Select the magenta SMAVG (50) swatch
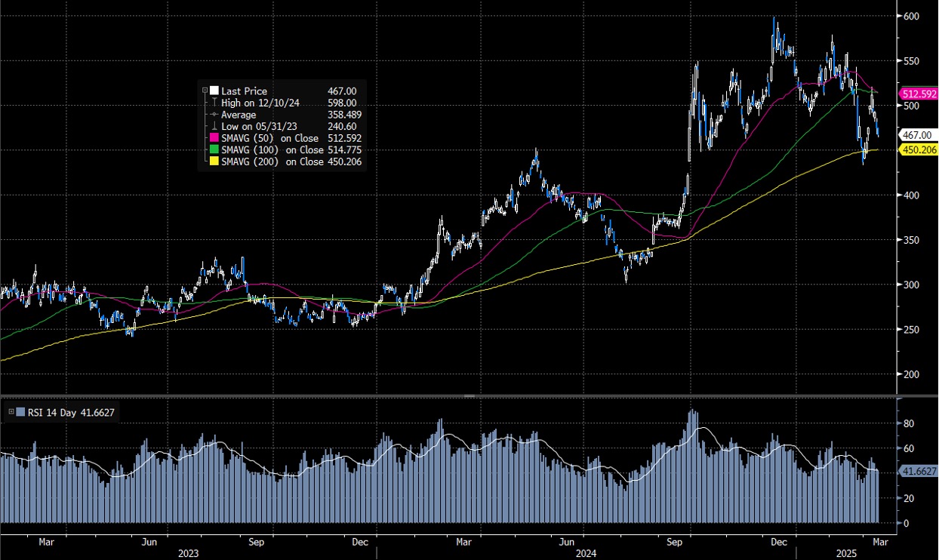The width and height of the screenshot is (939, 560). coord(214,138)
